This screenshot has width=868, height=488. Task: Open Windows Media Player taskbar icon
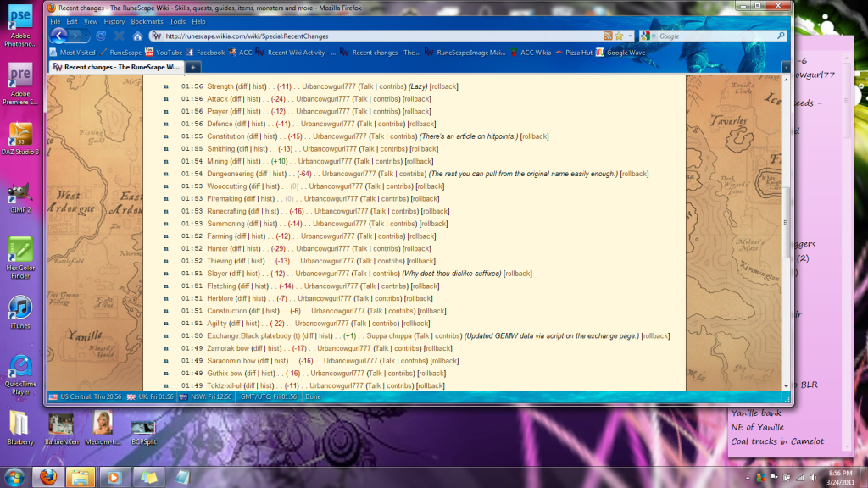pyautogui.click(x=114, y=477)
